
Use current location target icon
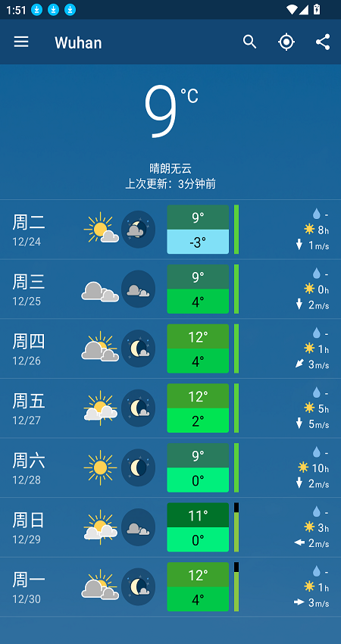click(286, 42)
